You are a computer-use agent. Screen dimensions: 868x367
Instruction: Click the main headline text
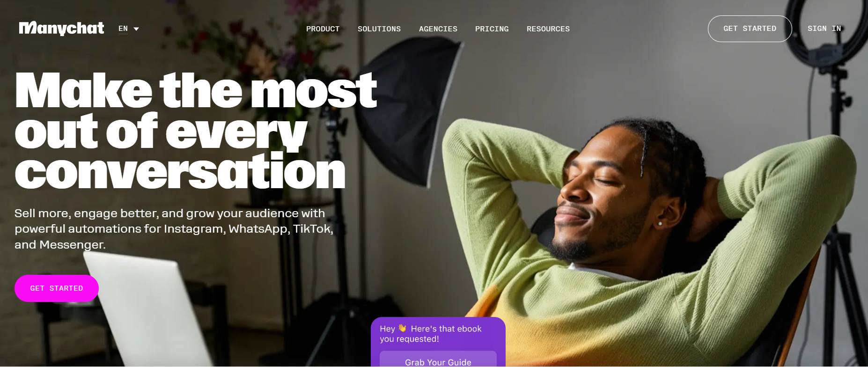coord(196,131)
